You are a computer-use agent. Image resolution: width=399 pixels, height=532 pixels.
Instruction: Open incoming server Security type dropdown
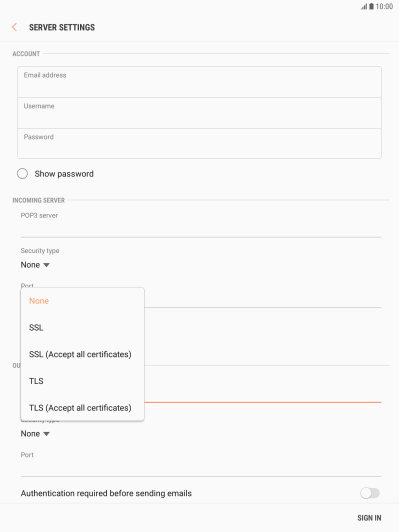tap(35, 265)
